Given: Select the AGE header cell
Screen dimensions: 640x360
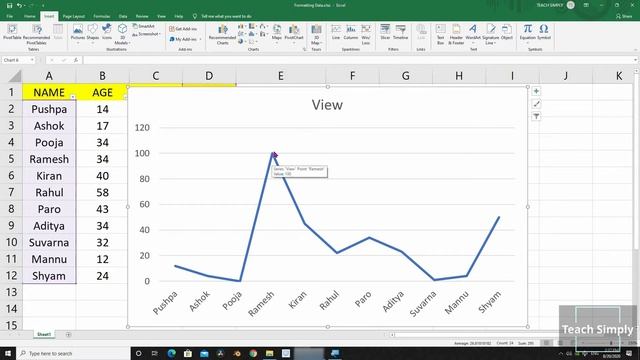Looking at the screenshot, I should [x=102, y=92].
